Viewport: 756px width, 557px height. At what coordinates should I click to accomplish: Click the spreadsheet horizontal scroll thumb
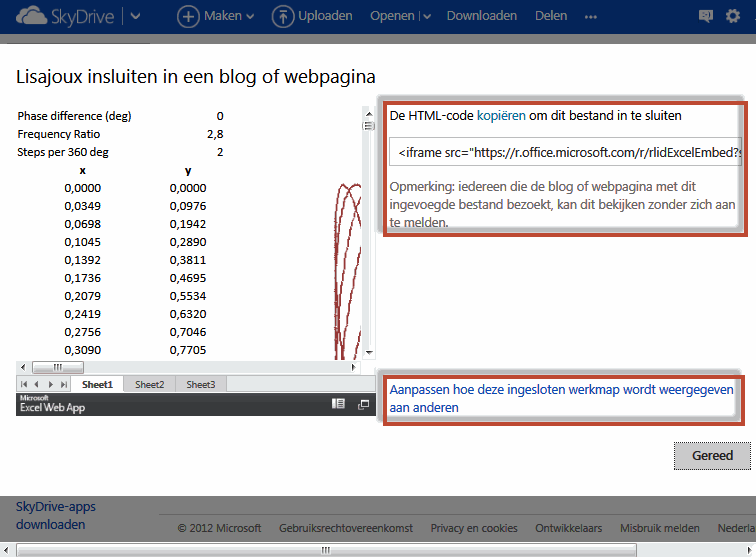(x=58, y=367)
